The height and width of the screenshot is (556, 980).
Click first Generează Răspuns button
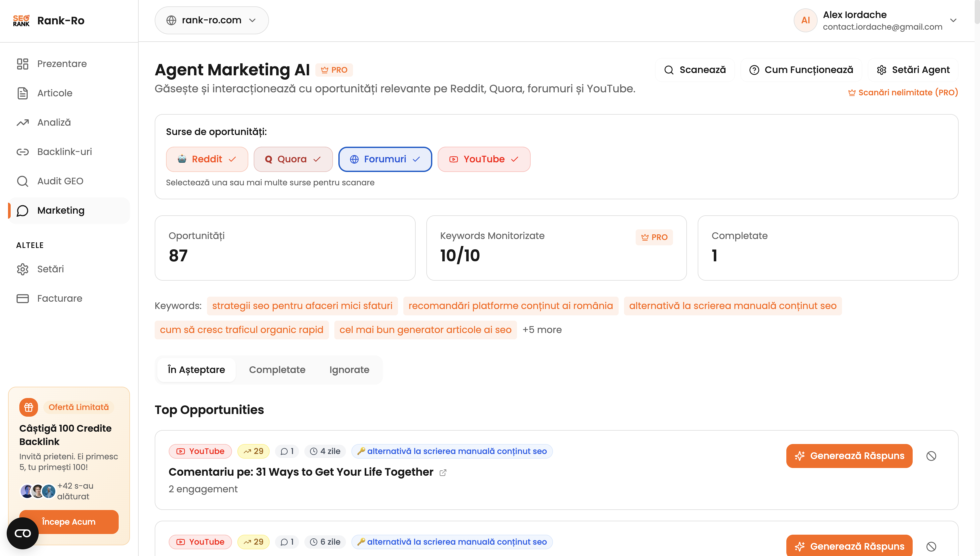pos(849,456)
